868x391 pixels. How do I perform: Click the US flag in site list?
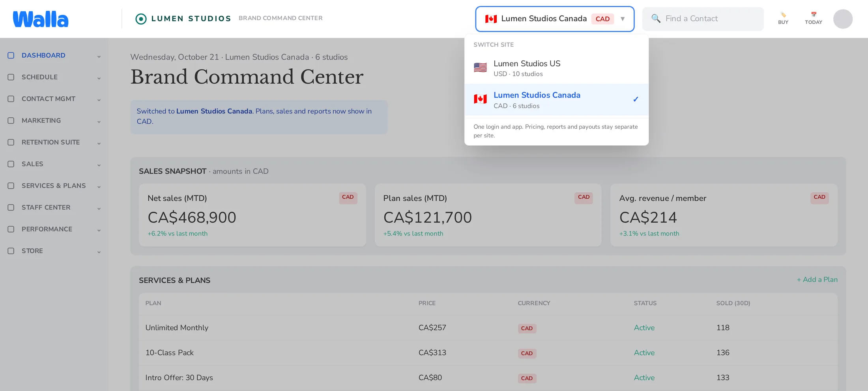(480, 68)
